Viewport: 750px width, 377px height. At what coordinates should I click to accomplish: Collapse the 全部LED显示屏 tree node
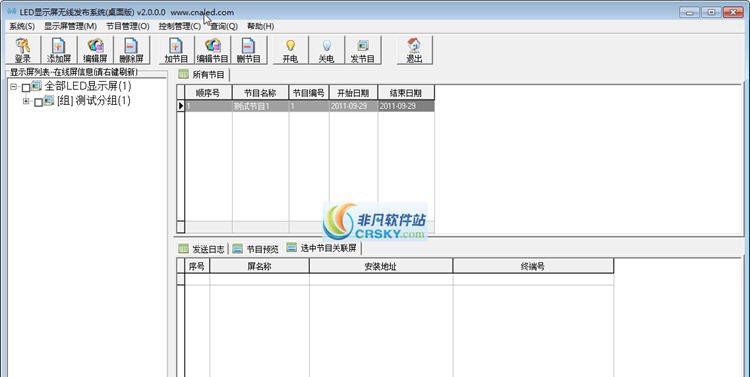tap(14, 87)
